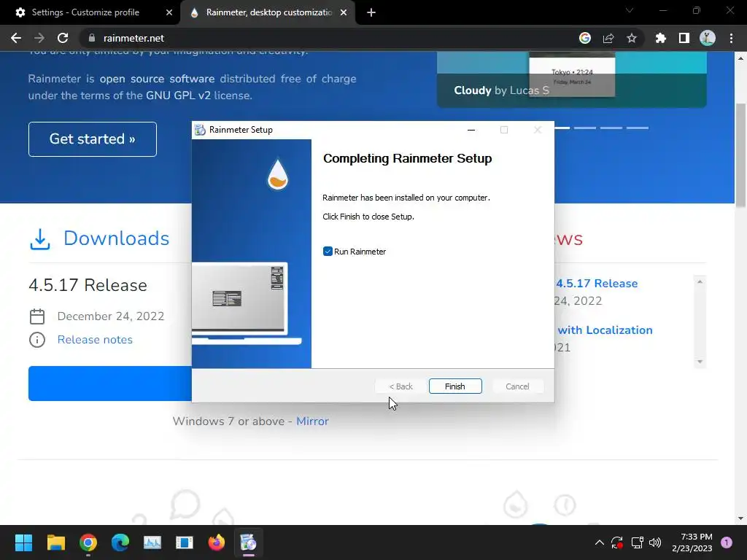Open the Cloudy skin thumbnail

tap(572, 79)
